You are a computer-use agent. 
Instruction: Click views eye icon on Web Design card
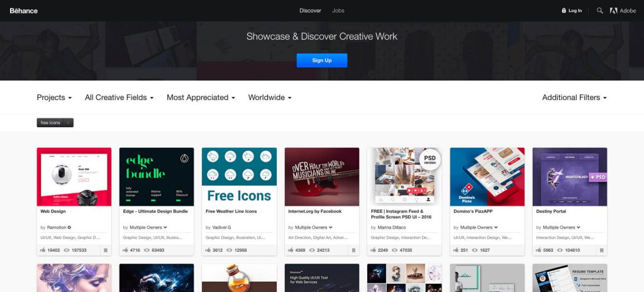pos(67,250)
